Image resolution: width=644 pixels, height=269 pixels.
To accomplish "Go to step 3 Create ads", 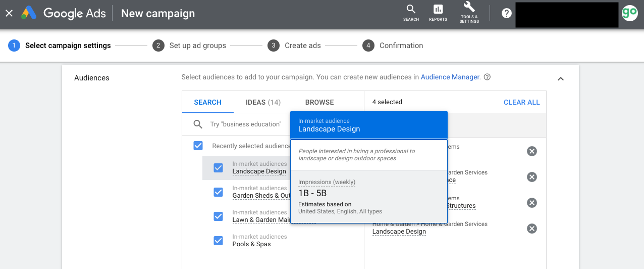I will [294, 46].
